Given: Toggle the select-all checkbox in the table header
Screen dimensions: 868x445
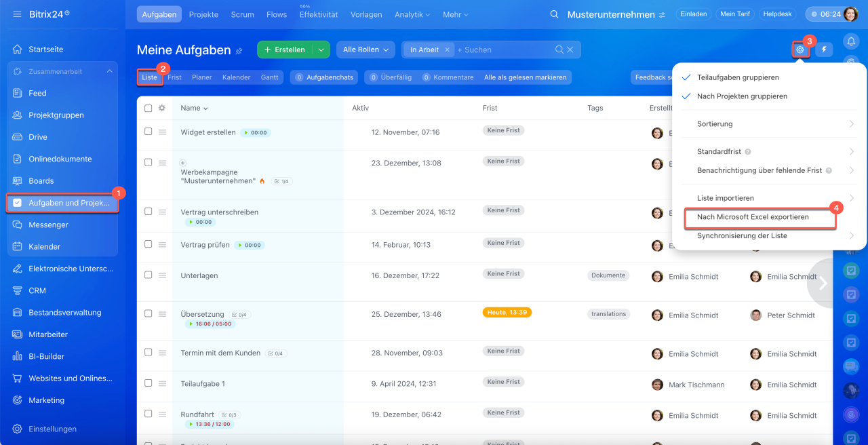Looking at the screenshot, I should (x=149, y=108).
